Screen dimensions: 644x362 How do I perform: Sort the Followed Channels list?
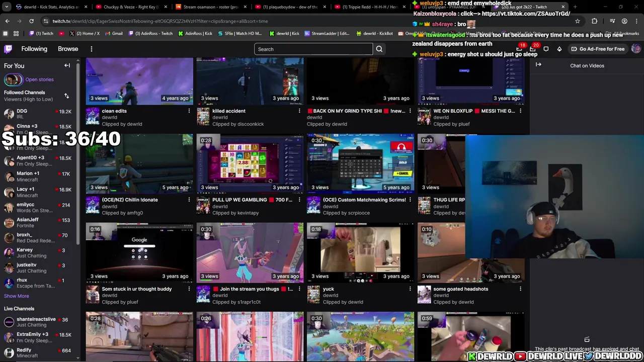(x=66, y=96)
